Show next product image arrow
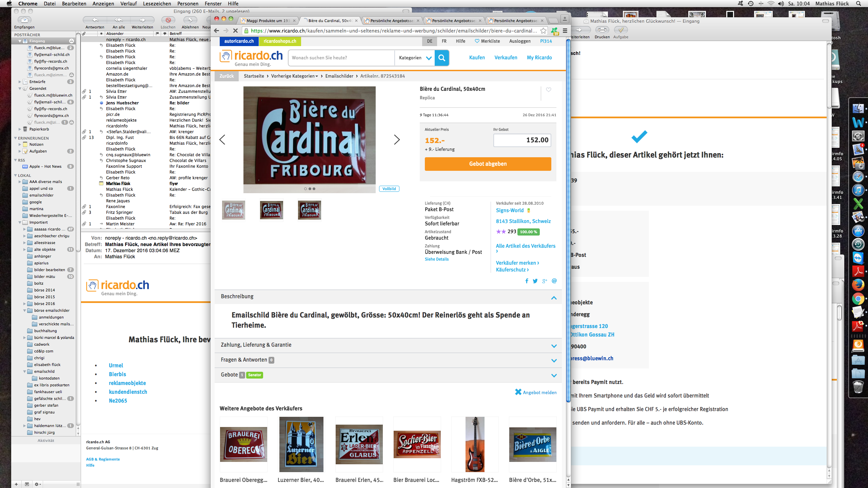This screenshot has height=488, width=868. coord(397,140)
